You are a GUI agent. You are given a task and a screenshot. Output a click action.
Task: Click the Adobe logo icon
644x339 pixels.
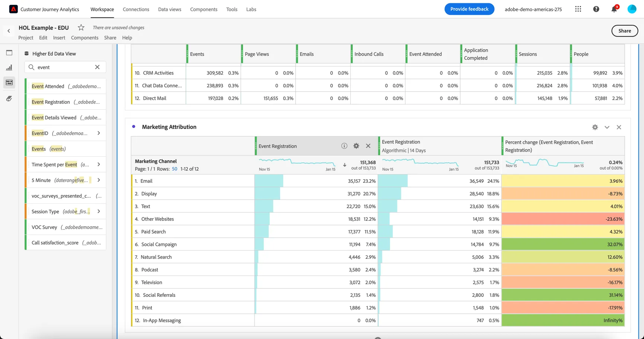(x=13, y=9)
